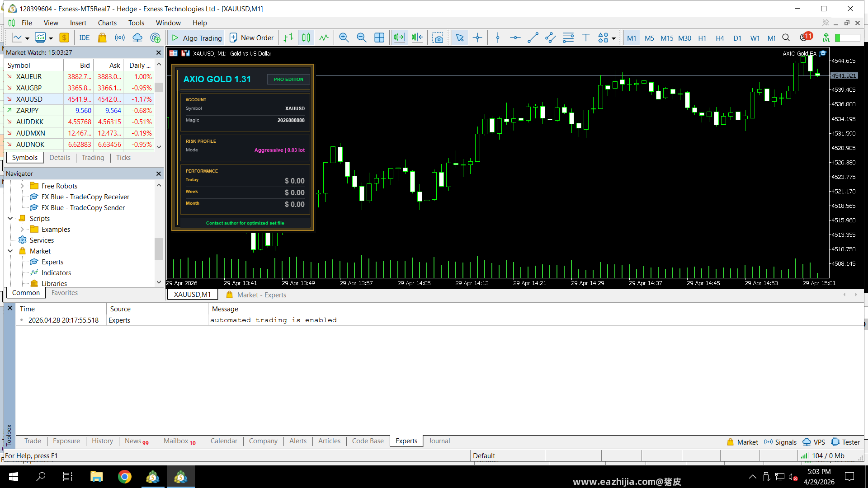
Task: Tile windows with the grid icon
Action: click(x=379, y=38)
